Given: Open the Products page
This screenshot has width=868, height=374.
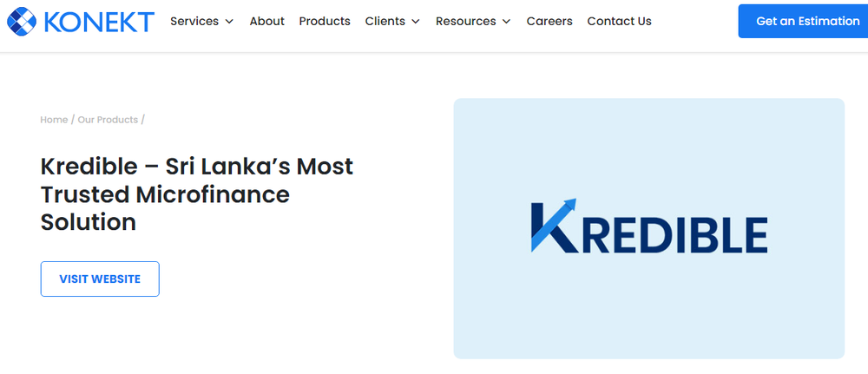Looking at the screenshot, I should tap(325, 21).
